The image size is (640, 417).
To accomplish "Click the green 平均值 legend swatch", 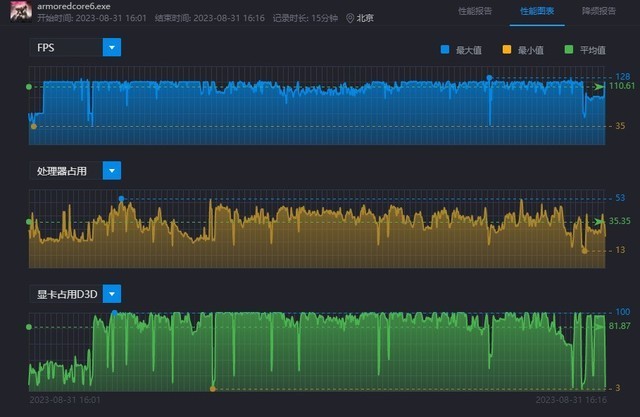I will pos(569,50).
